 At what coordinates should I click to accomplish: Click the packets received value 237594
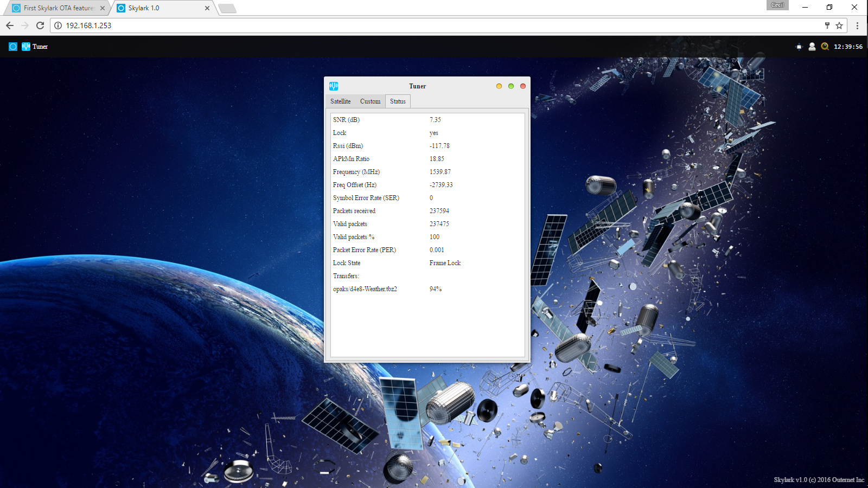tap(439, 211)
